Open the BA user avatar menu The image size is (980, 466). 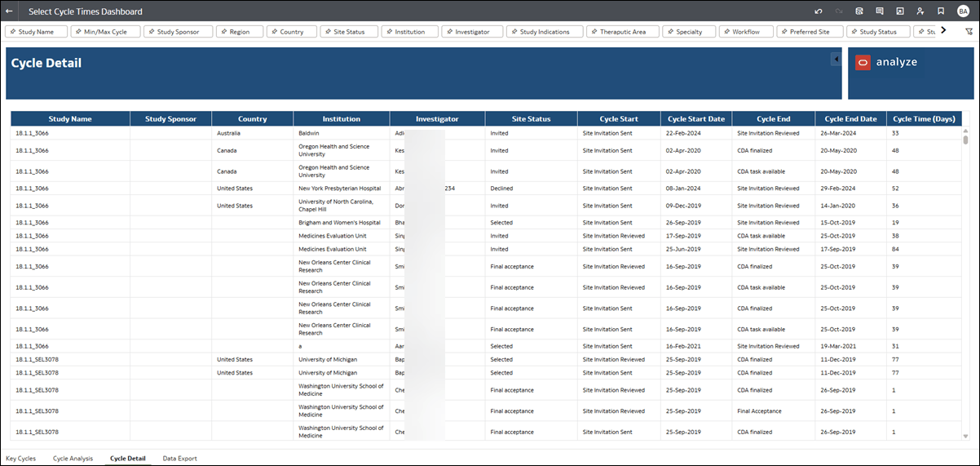click(963, 11)
